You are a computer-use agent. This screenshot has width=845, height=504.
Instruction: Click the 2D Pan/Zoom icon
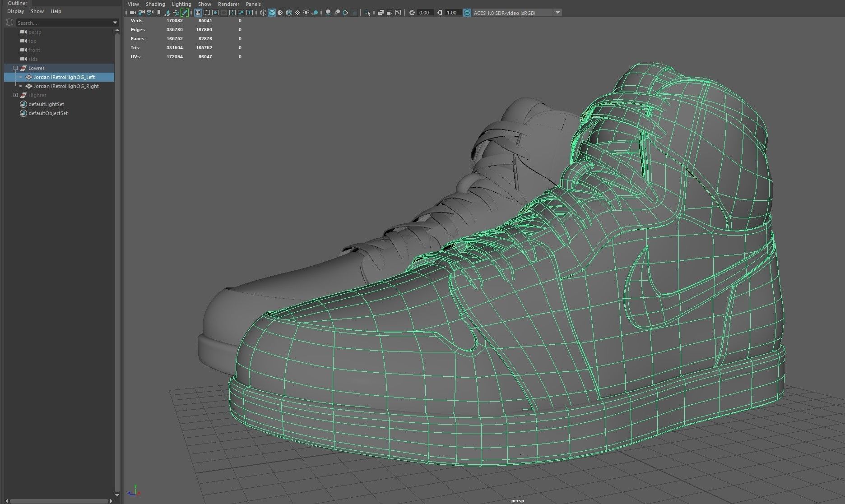(x=176, y=13)
